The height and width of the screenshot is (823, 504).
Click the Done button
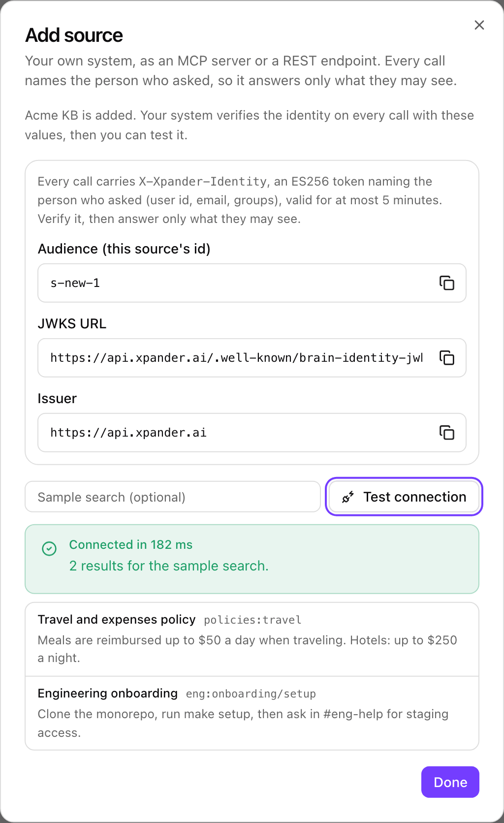coord(450,782)
